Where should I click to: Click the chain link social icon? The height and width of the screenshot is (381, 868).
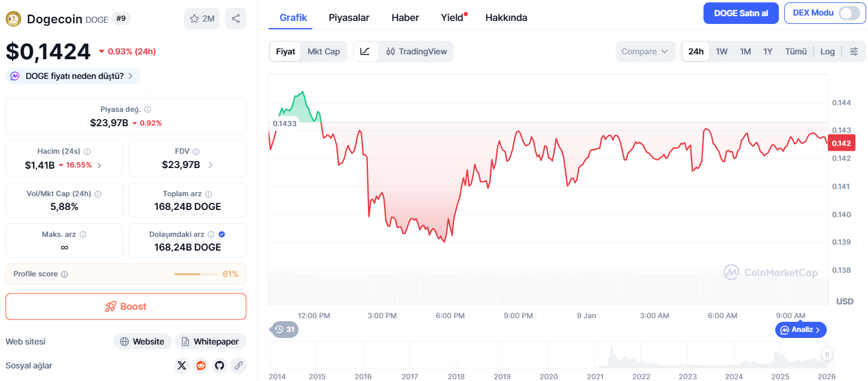[x=238, y=365]
